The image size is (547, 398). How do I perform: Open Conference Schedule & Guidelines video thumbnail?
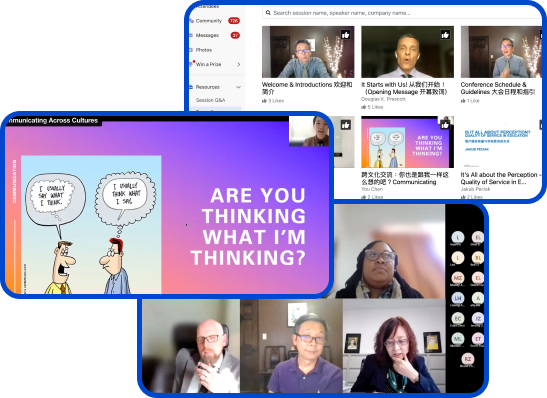501,52
